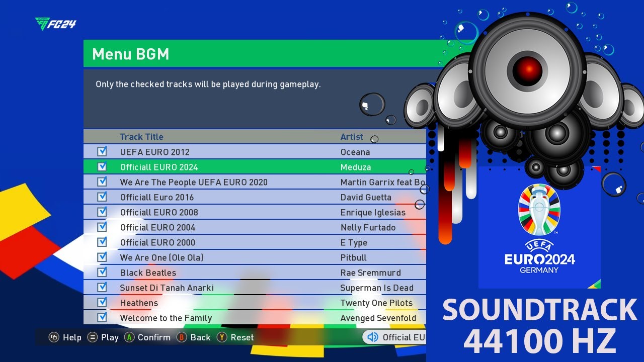The image size is (644, 362).
Task: Click the artist name Rae Sremmurd
Action: (371, 273)
